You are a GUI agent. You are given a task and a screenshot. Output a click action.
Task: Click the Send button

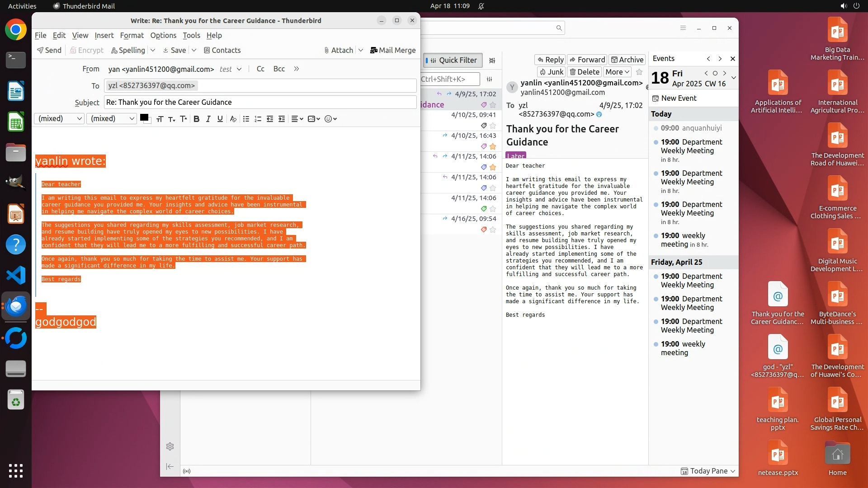click(x=49, y=50)
